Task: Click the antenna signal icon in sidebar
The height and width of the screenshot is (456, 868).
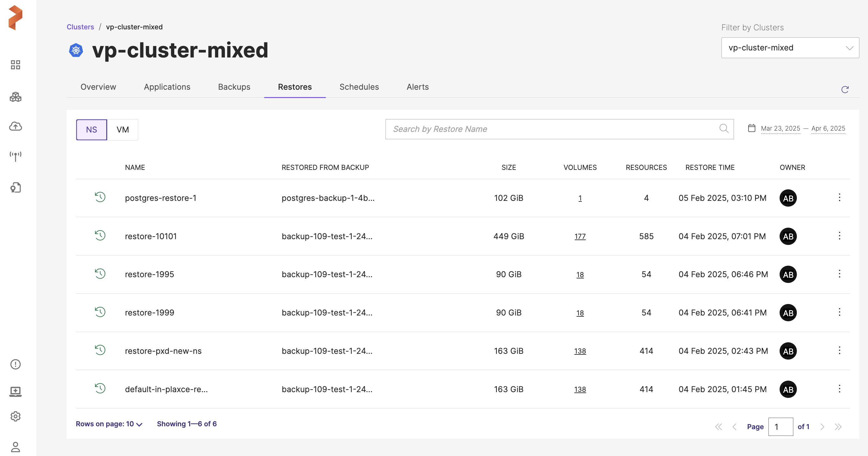Action: point(16,156)
